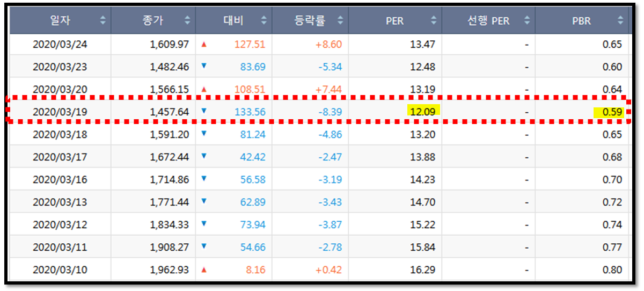Click the PER value 15.84
The width and height of the screenshot is (644, 291).
(x=423, y=248)
